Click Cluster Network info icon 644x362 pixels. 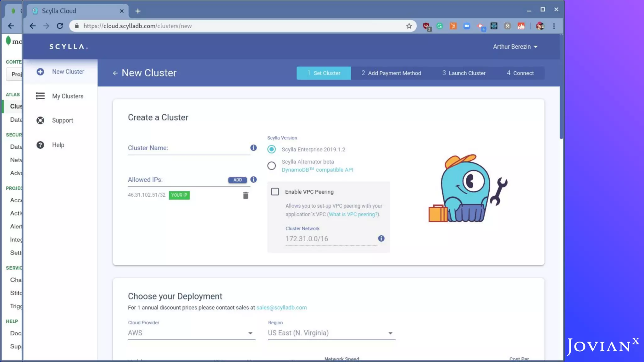(381, 239)
